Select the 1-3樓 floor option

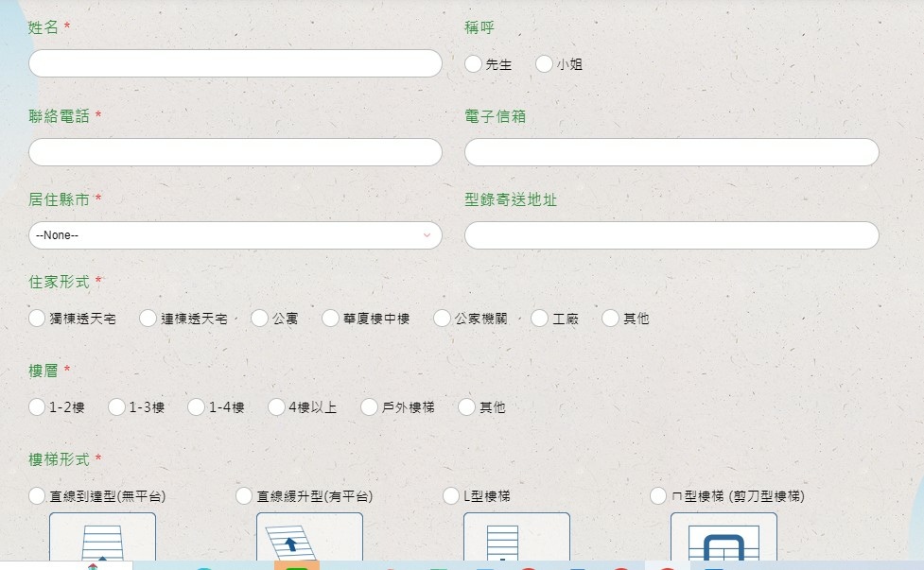[x=116, y=406]
